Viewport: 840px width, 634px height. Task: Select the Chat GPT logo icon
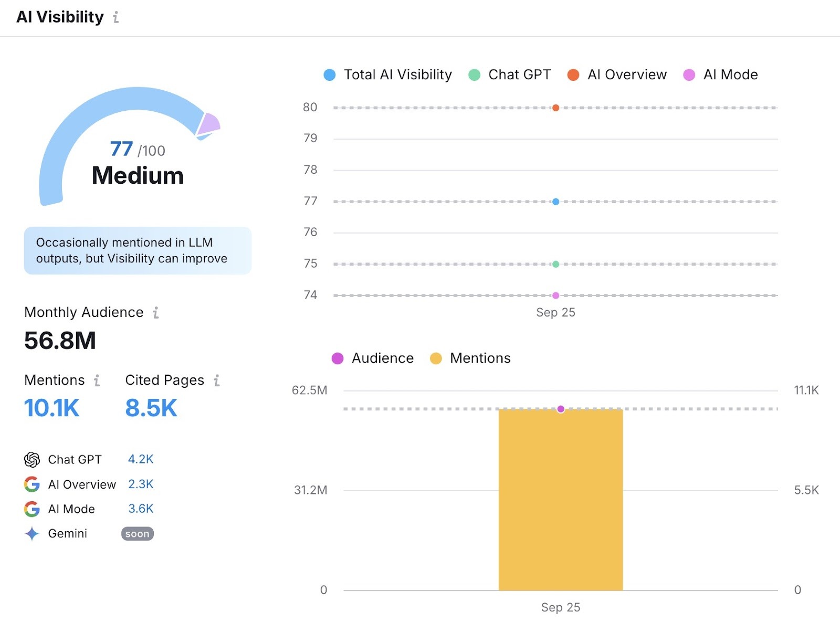[x=32, y=459]
